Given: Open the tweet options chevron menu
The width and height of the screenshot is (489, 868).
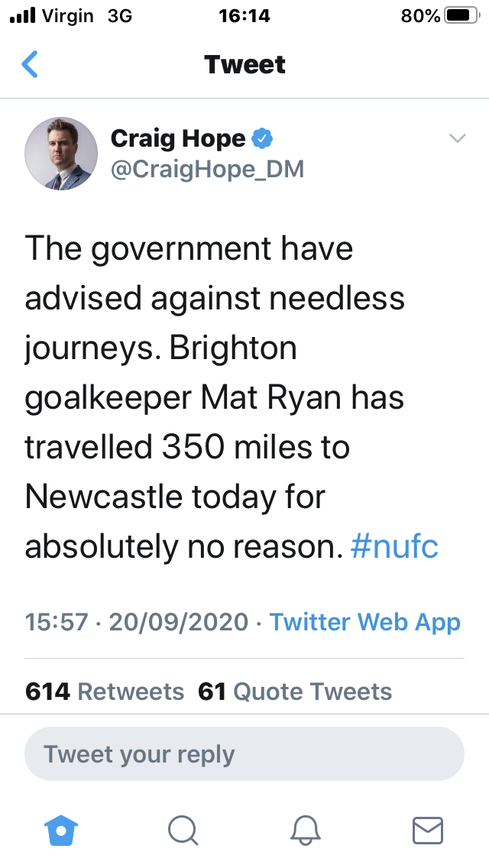Looking at the screenshot, I should pyautogui.click(x=457, y=138).
